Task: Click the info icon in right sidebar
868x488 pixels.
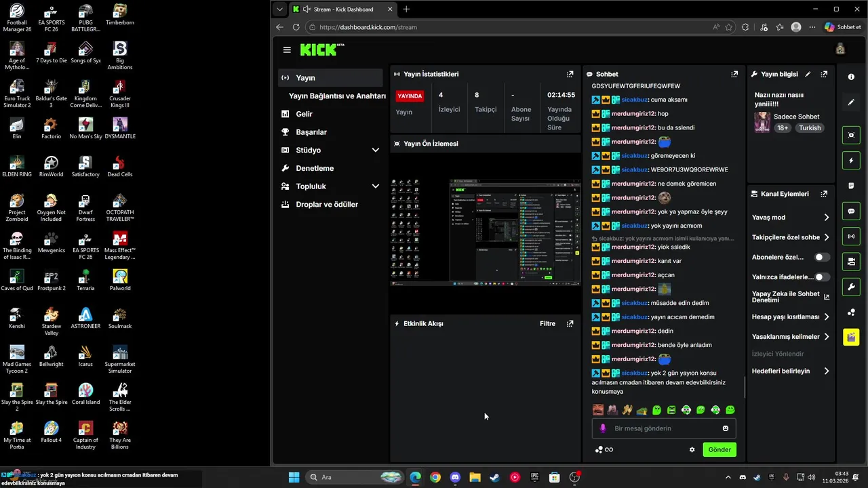Action: coord(851,77)
